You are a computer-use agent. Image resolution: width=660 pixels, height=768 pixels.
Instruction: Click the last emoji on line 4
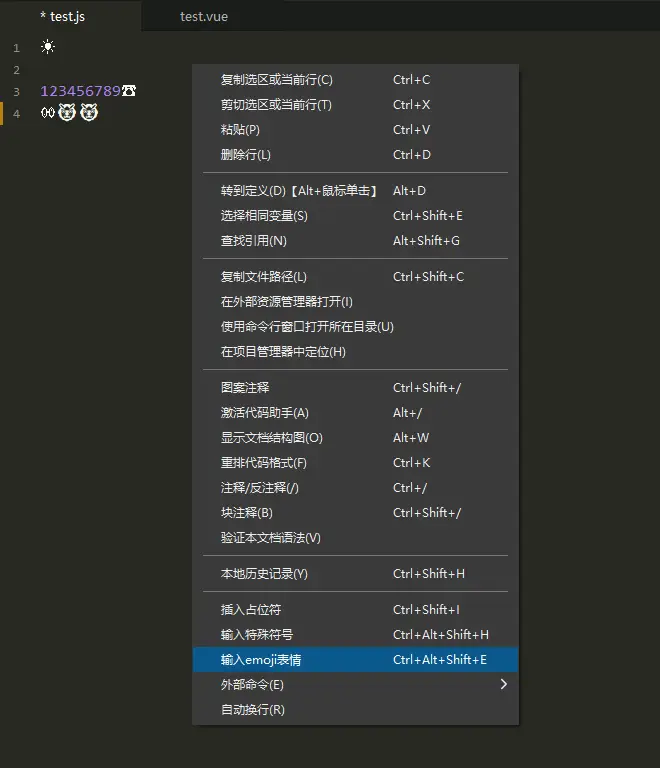[x=89, y=113]
